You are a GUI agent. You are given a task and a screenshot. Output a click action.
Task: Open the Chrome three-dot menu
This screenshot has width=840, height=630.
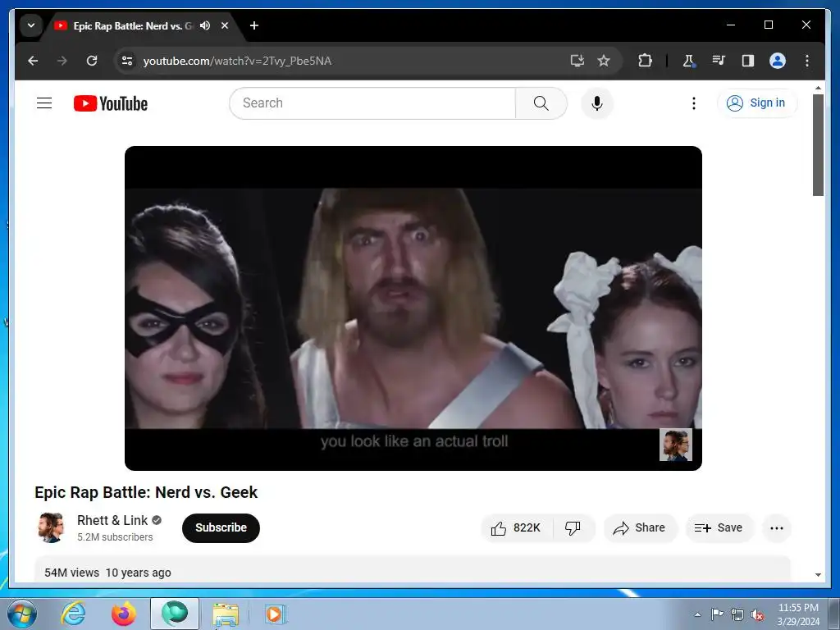click(x=807, y=61)
